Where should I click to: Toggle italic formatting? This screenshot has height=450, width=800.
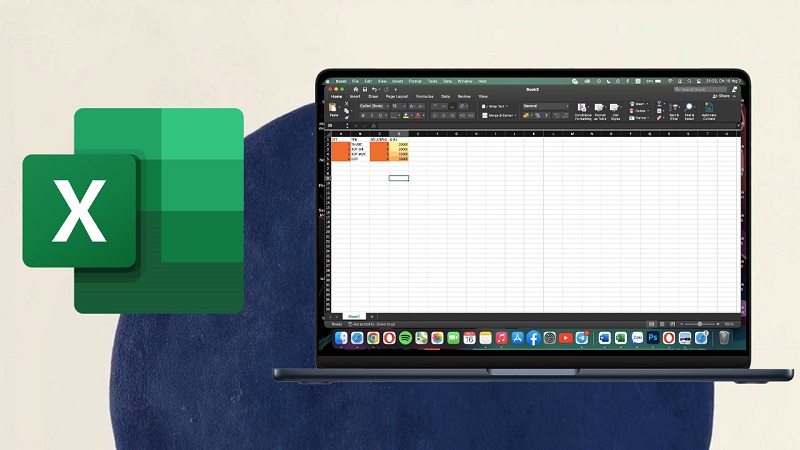point(371,116)
